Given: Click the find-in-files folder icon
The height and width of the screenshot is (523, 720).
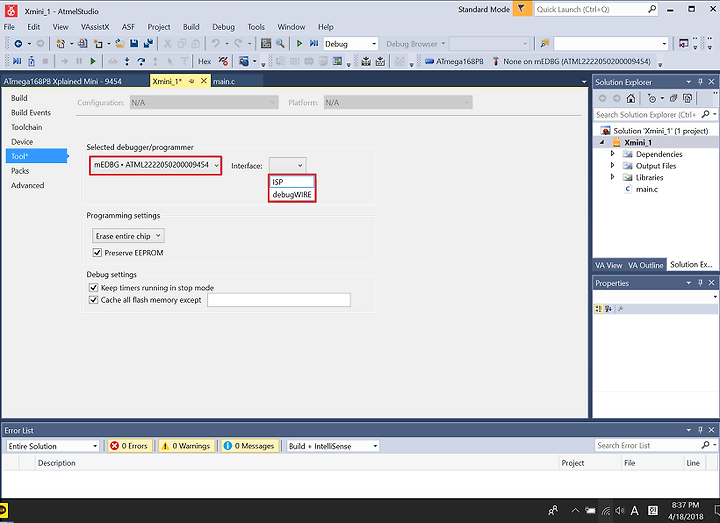Looking at the screenshot, I should coord(545,44).
